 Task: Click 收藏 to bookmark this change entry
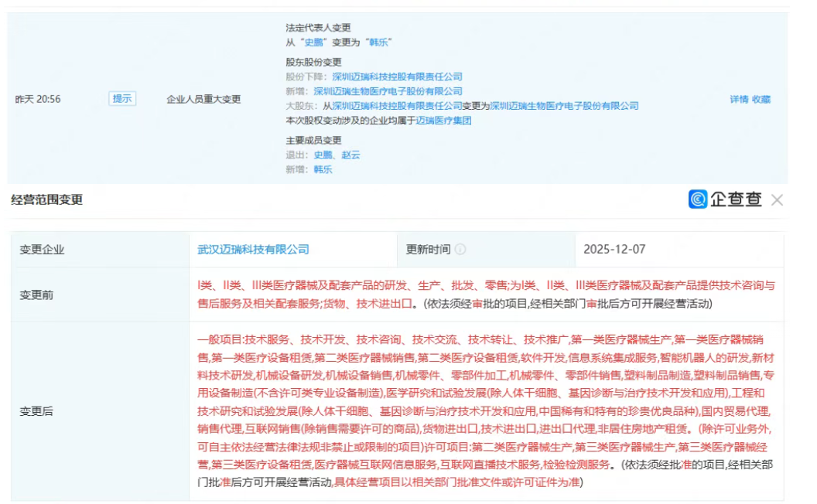point(761,99)
